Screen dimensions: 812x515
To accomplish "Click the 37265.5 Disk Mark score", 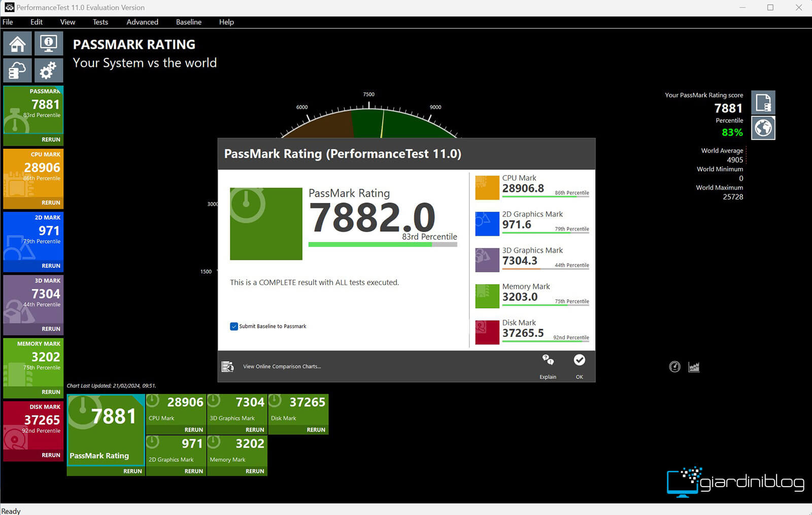I will tap(523, 333).
